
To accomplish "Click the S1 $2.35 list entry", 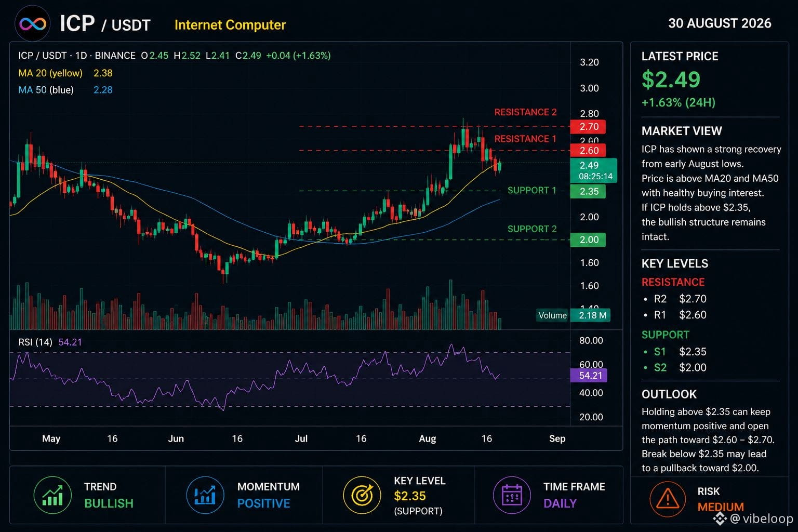I will (x=675, y=352).
